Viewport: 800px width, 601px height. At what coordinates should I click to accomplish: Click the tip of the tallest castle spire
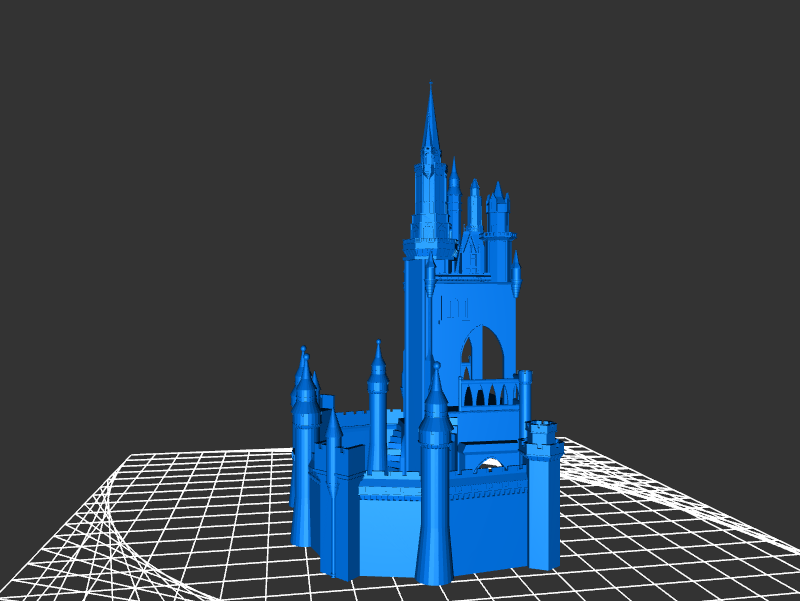[x=430, y=88]
